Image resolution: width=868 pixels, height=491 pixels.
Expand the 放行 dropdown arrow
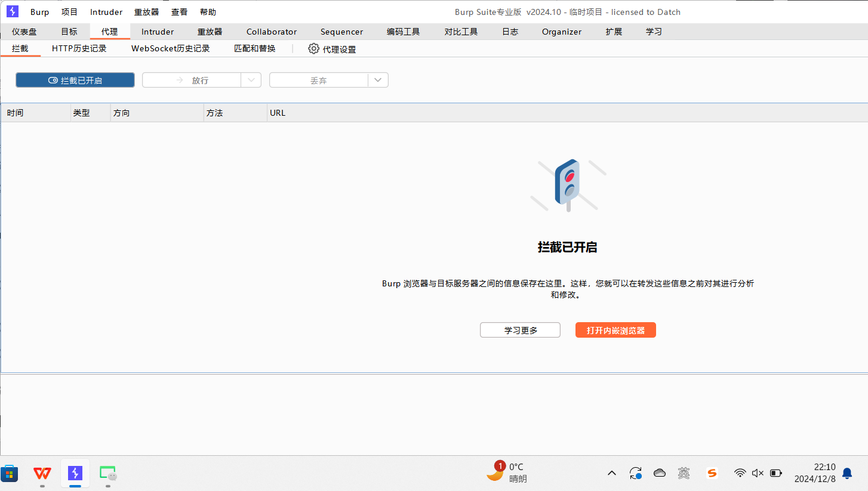click(251, 80)
